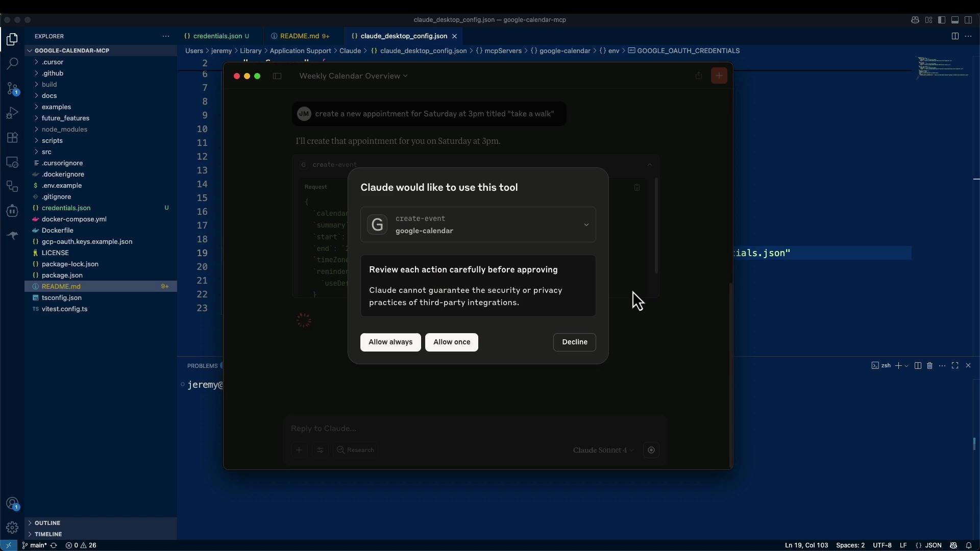Open the Weekly Calendar Overview title dropdown
Screen dimensions: 980x551
pyautogui.click(x=353, y=76)
